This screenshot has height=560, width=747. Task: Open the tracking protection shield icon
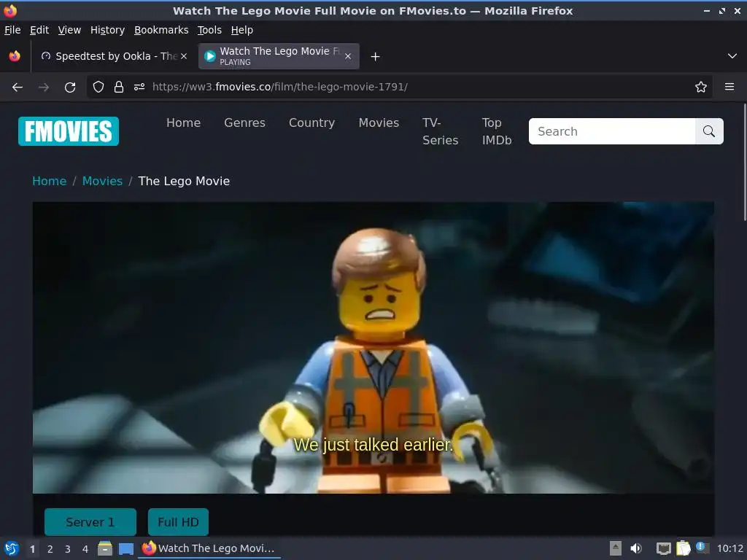point(98,87)
